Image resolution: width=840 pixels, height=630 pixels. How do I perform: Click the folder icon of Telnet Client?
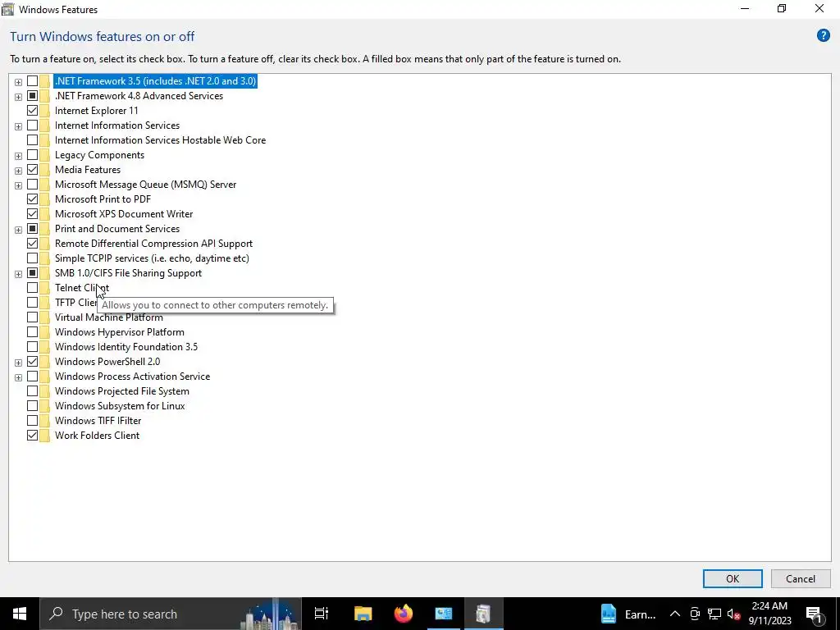pos(44,288)
